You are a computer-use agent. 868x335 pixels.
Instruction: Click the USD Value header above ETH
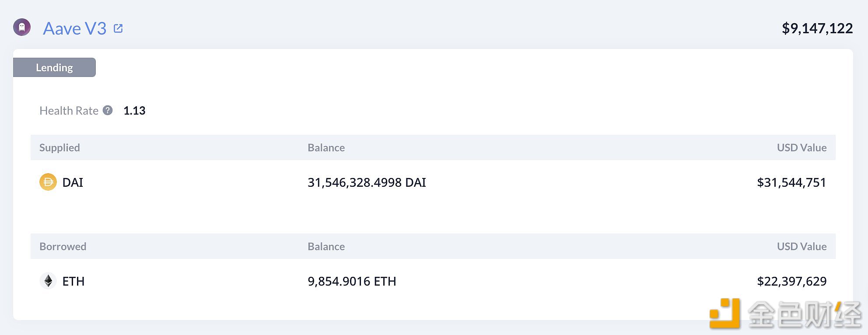[801, 246]
